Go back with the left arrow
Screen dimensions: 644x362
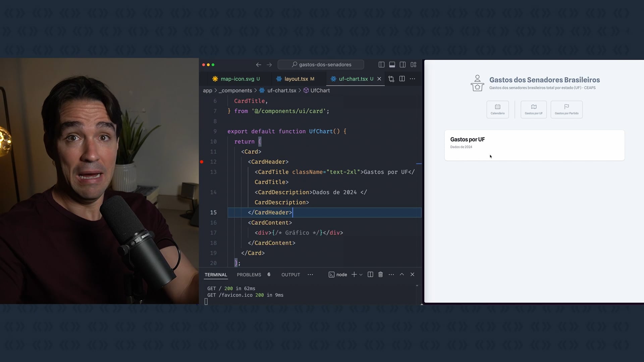258,65
